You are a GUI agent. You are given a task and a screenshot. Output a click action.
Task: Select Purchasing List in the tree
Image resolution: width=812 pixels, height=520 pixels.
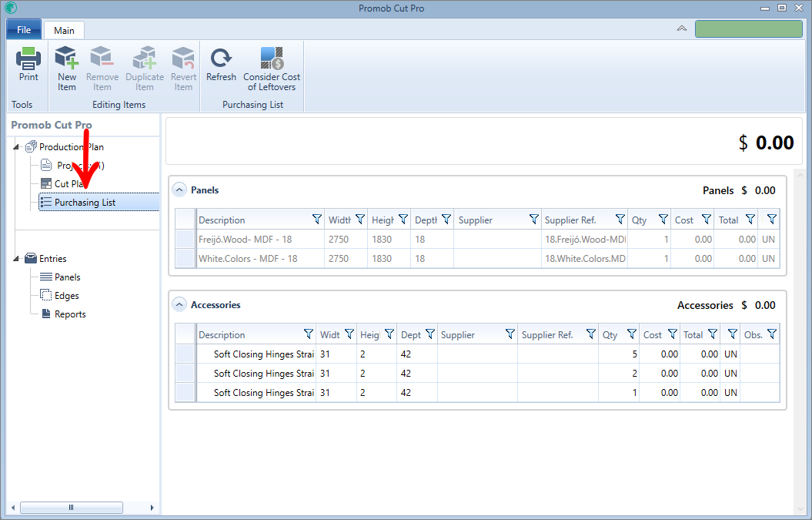click(85, 203)
